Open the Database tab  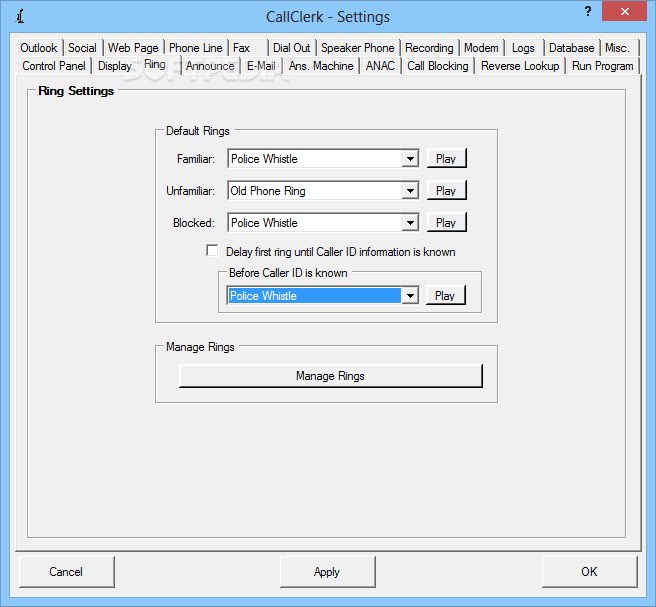coord(571,48)
